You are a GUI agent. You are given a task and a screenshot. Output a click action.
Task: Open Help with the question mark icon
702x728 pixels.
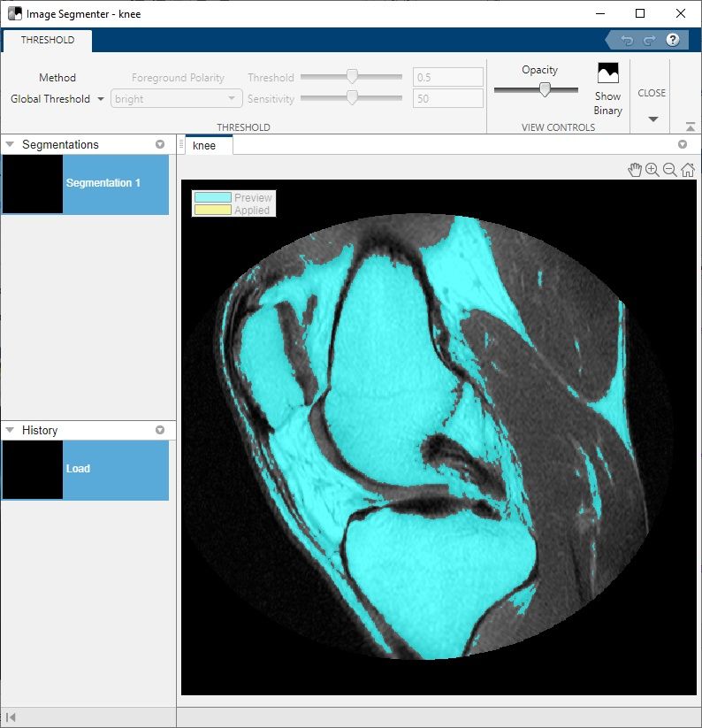click(673, 41)
